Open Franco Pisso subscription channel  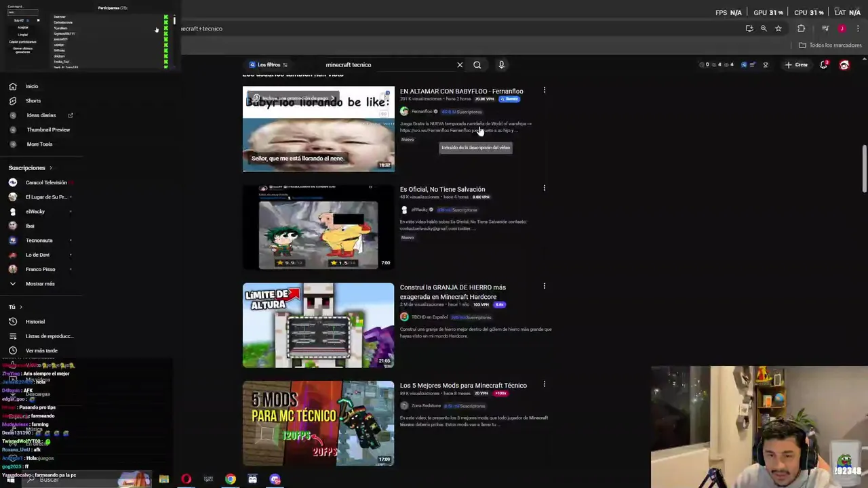coord(41,269)
